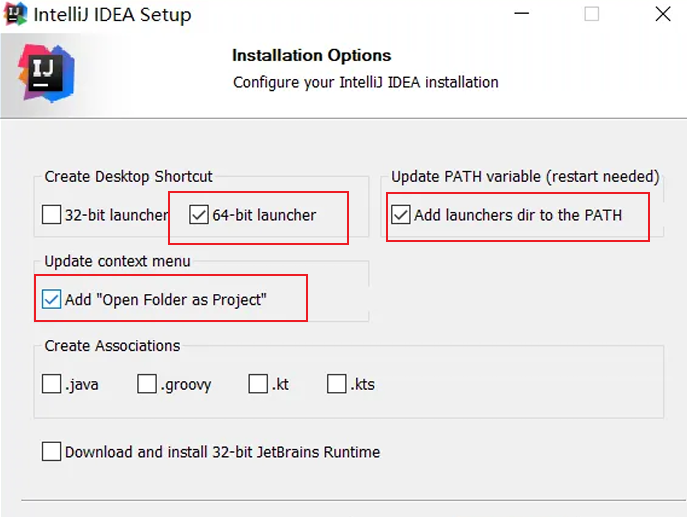
Task: Minimize the IntelliJ IDEA Setup window
Action: click(521, 14)
